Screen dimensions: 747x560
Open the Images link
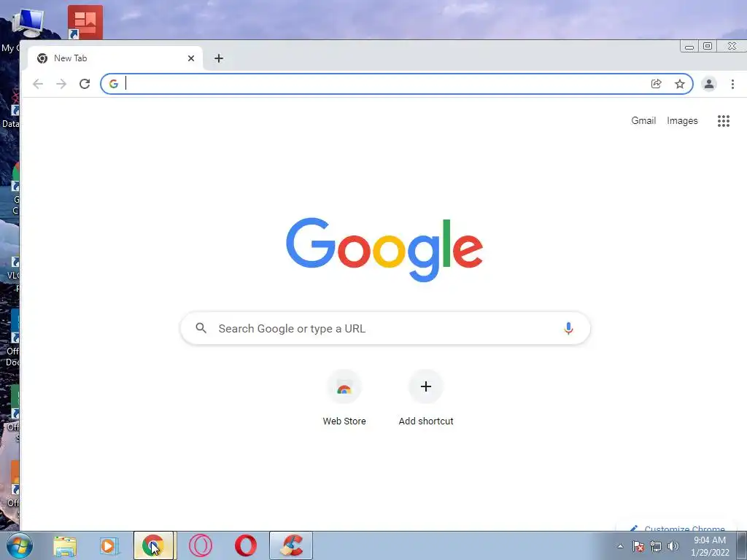coord(682,121)
